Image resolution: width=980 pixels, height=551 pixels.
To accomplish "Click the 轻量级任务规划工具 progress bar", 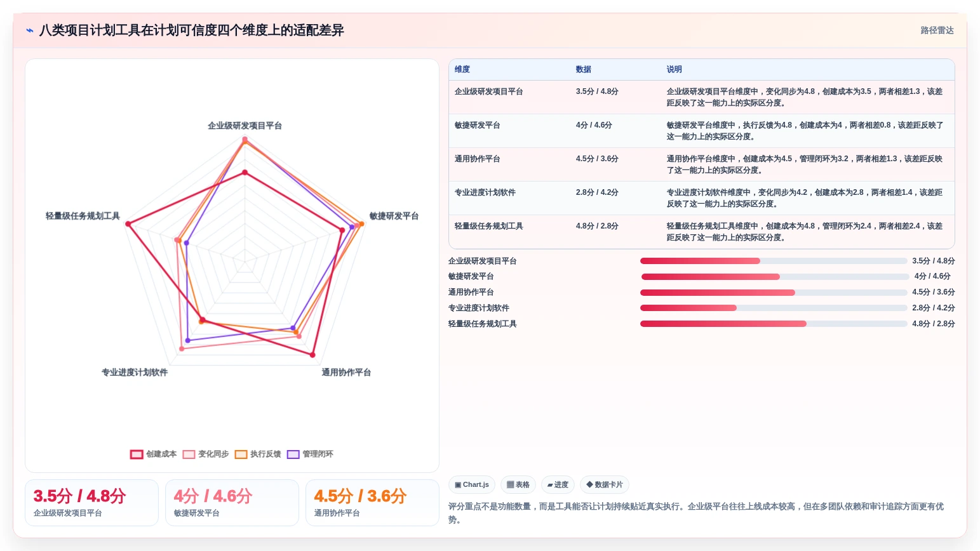I will [774, 324].
